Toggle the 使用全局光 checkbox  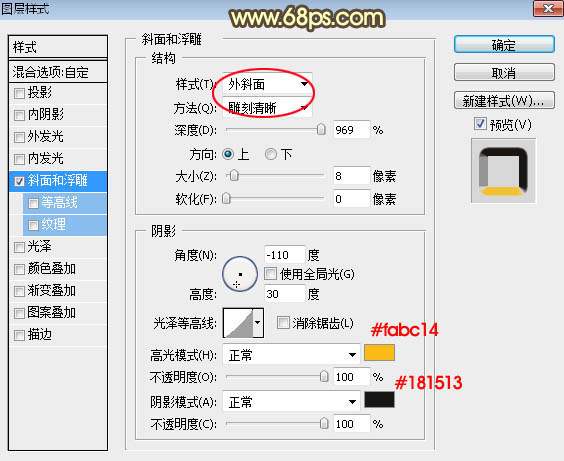point(270,274)
